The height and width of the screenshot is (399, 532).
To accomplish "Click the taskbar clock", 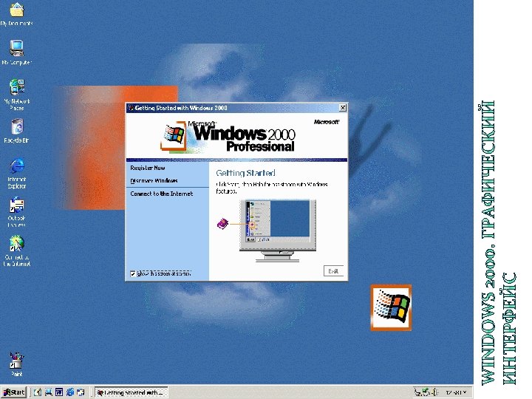I will click(456, 392).
